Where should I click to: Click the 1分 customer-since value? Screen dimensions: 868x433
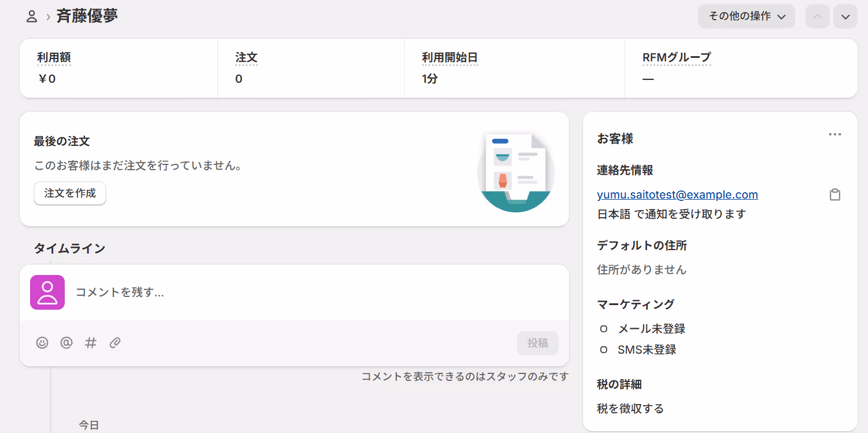430,79
